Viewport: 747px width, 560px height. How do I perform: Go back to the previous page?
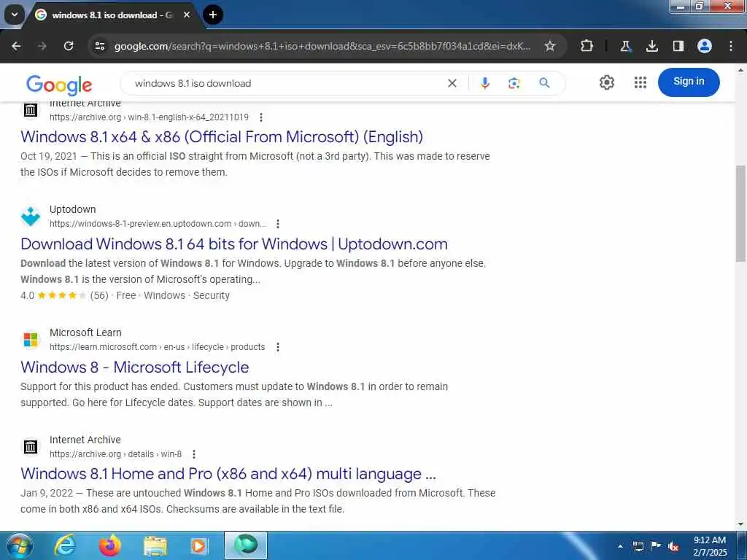(16, 46)
